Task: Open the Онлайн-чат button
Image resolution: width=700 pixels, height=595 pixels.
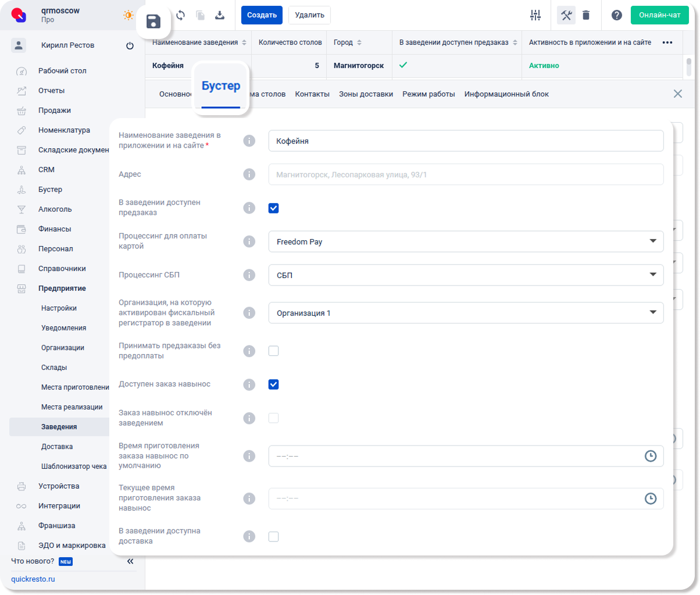Action: [x=659, y=15]
